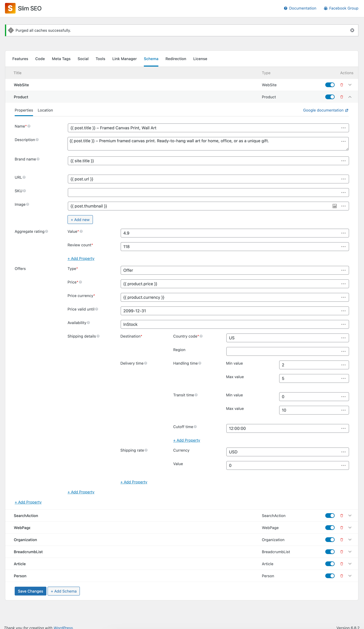Click the three-dots icon in SKU field

343,192
